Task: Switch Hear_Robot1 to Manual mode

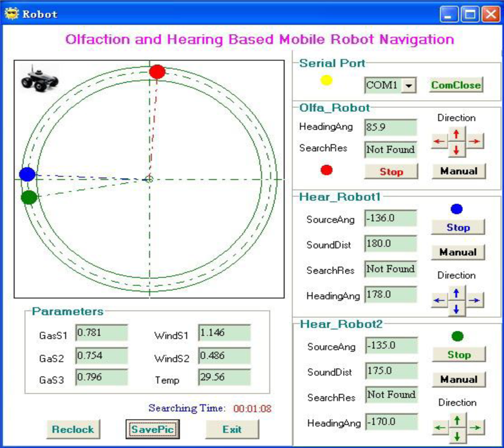Action: (x=458, y=252)
